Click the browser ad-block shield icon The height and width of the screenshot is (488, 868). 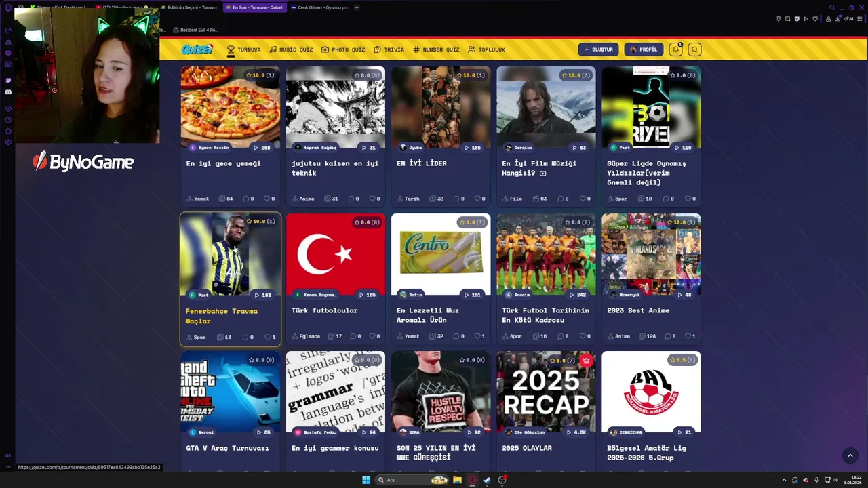pyautogui.click(x=797, y=19)
